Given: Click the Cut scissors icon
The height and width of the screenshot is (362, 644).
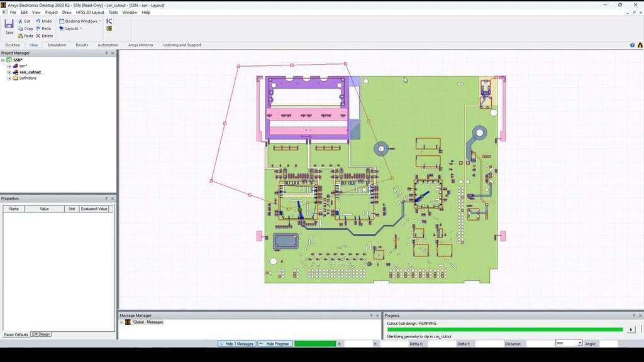Looking at the screenshot, I should click(20, 21).
